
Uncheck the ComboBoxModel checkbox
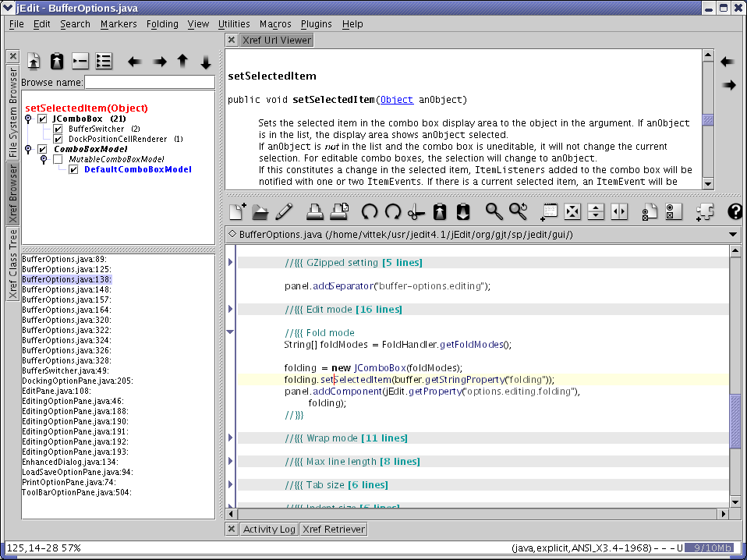pyautogui.click(x=42, y=149)
